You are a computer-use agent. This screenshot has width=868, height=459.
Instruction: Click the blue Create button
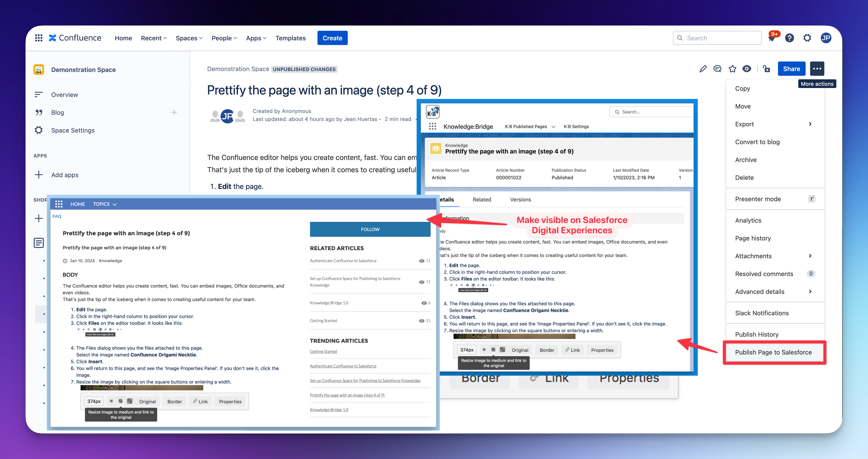pyautogui.click(x=332, y=38)
